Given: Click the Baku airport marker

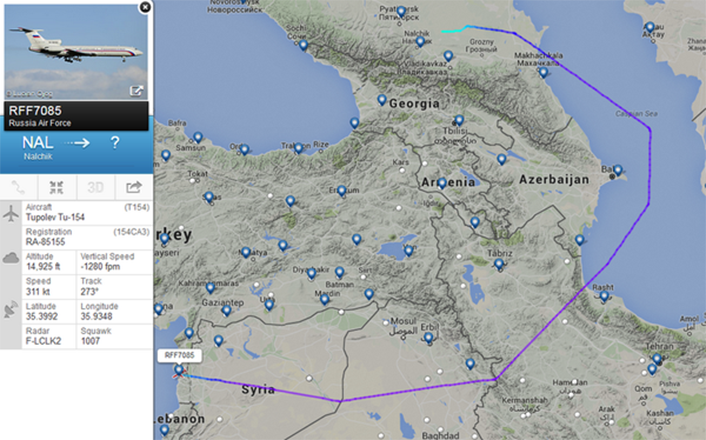Looking at the screenshot, I should click(x=616, y=170).
